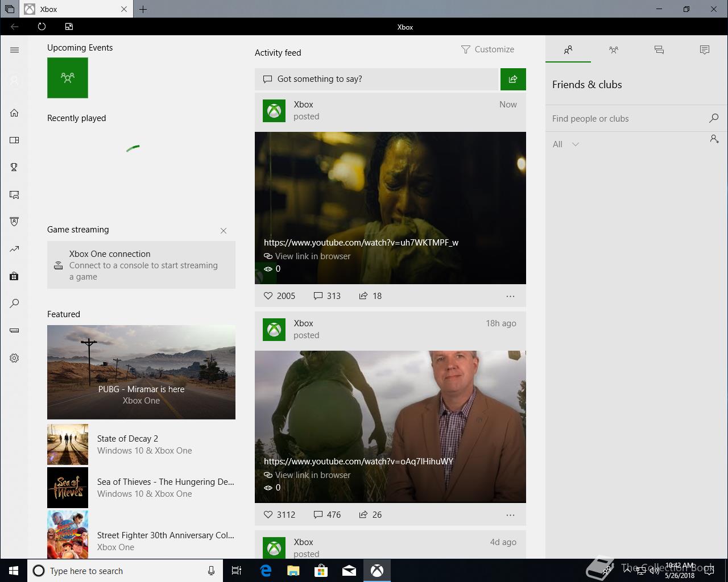The height and width of the screenshot is (582, 728).
Task: Open the uh7WKTMPF_w YouTube link
Action: (361, 242)
